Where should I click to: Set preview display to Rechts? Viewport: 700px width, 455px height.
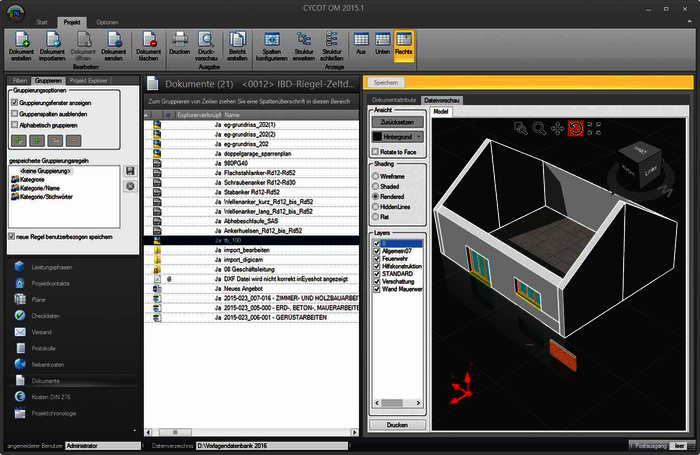(x=404, y=45)
